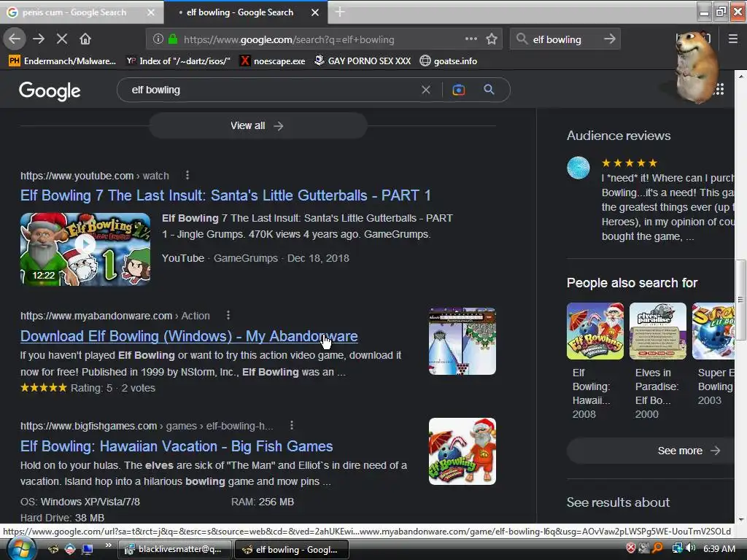Play the Elf Bowling 7 video thumbnail

85,249
